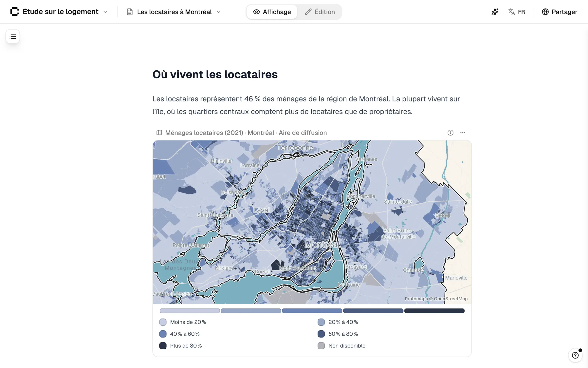Image resolution: width=588 pixels, height=368 pixels.
Task: Click the Blainville label on the map
Action: click(221, 161)
